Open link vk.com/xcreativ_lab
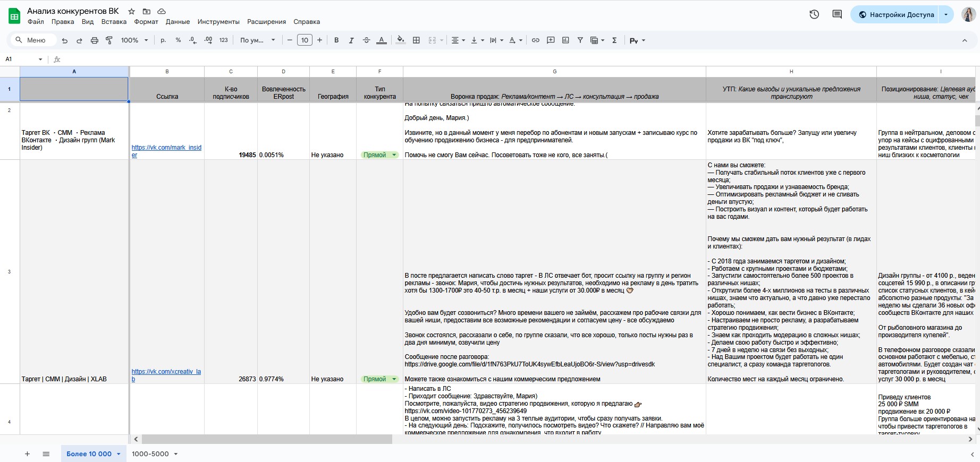This screenshot has width=980, height=462. 166,375
